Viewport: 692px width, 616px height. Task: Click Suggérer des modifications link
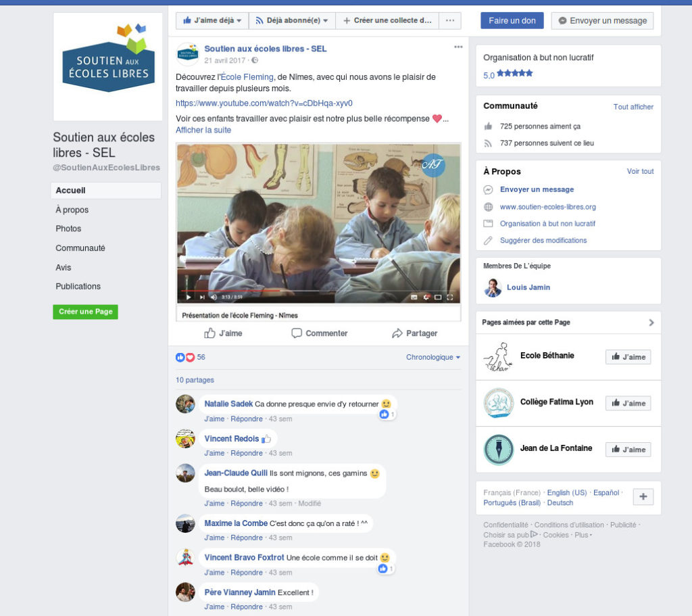click(x=543, y=240)
